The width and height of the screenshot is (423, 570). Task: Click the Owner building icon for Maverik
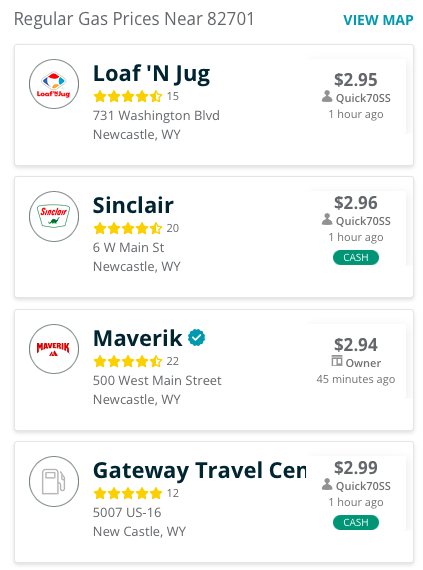(337, 361)
